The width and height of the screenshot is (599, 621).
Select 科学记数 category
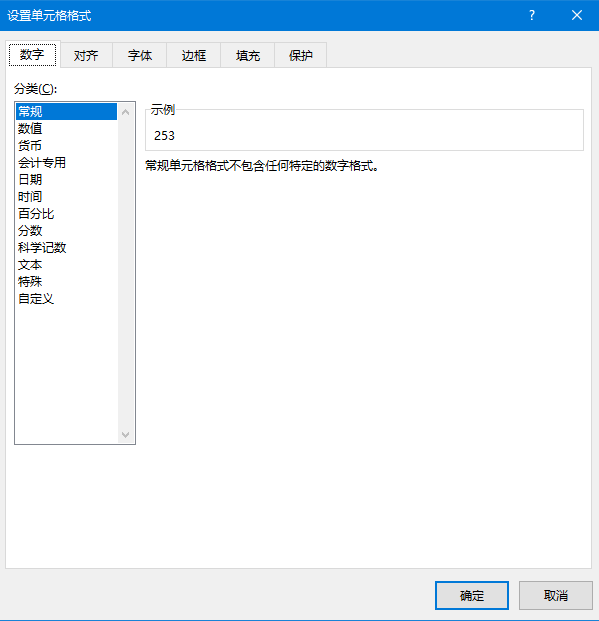(x=66, y=248)
